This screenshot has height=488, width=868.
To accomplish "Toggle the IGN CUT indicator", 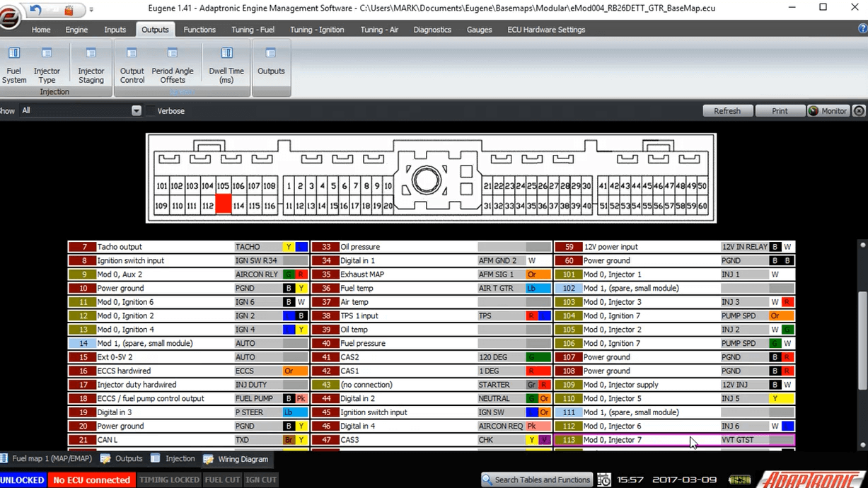I will (261, 480).
